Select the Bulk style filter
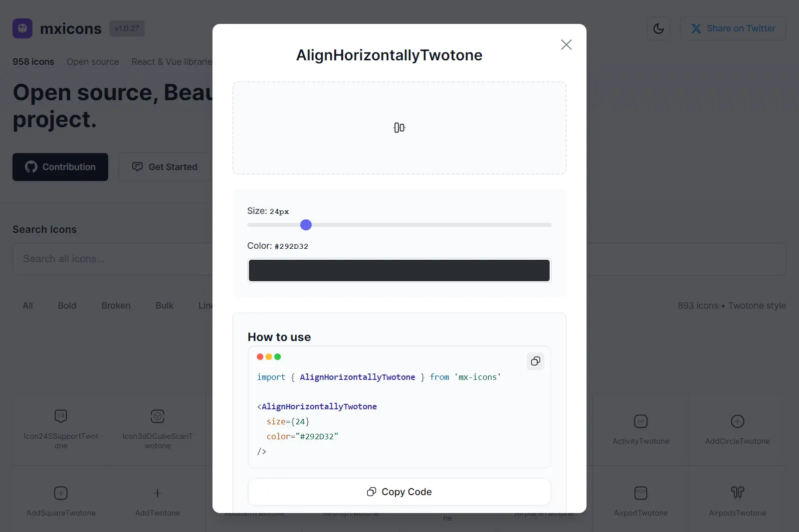This screenshot has width=799, height=532. (164, 305)
